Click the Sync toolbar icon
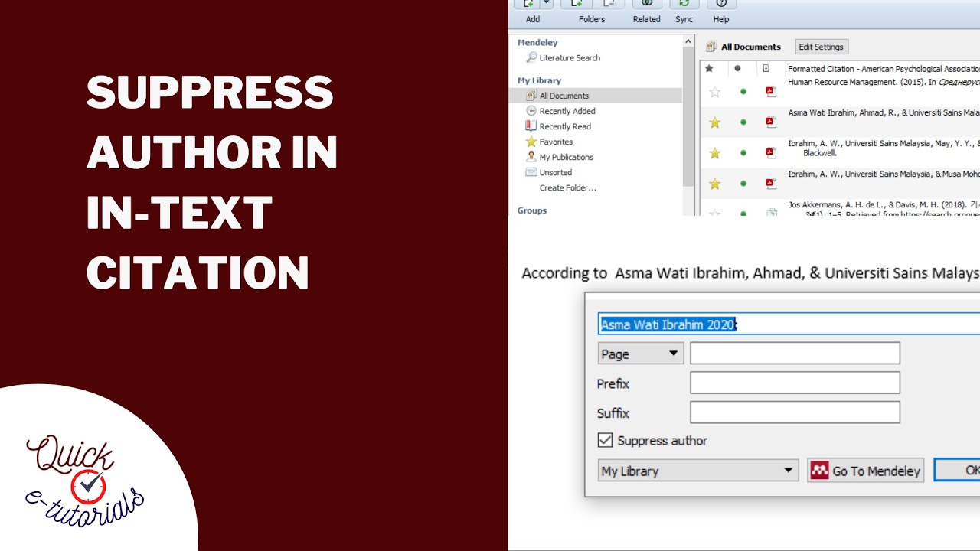The width and height of the screenshot is (980, 551). (x=684, y=4)
